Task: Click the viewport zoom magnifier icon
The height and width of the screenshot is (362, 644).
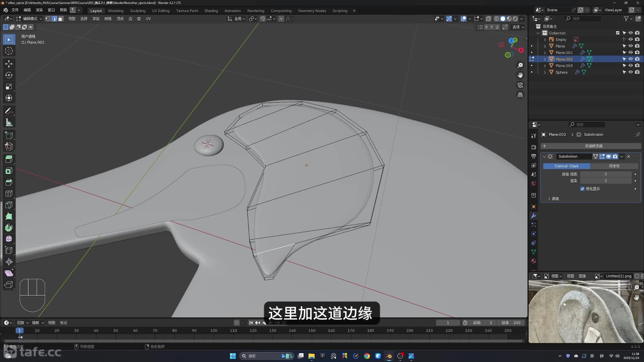Action: [x=520, y=65]
